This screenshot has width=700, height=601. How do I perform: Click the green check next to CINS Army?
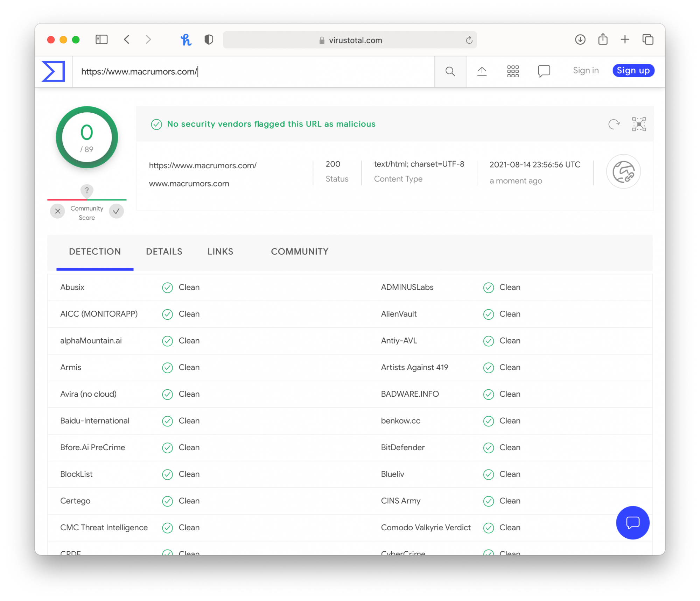488,501
